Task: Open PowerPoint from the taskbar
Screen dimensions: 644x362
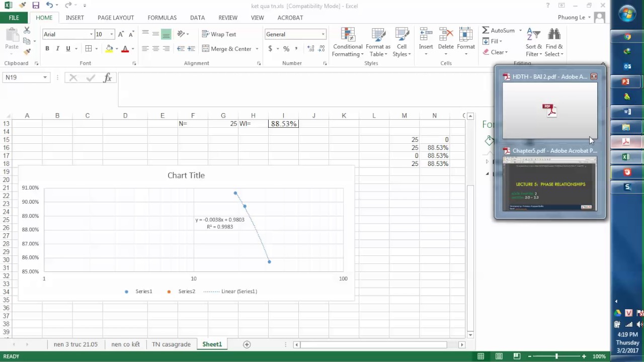Action: (627, 81)
